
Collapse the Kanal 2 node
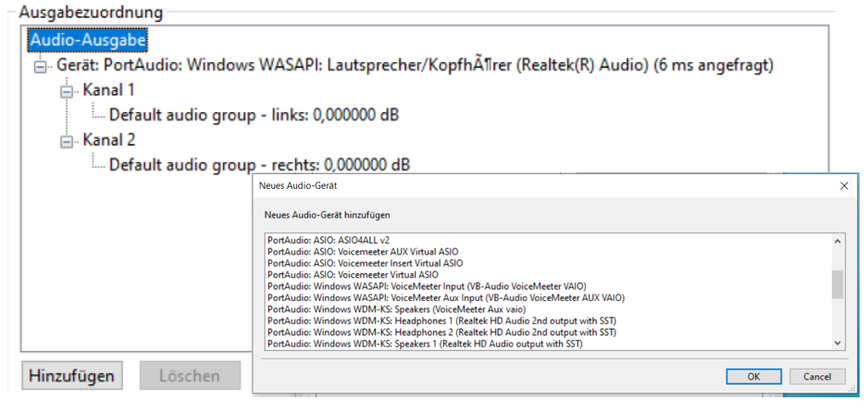[67, 142]
